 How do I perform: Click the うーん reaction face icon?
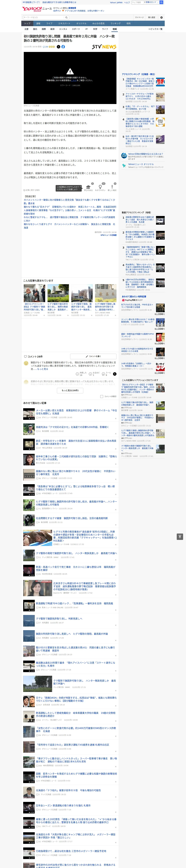tap(104, 374)
